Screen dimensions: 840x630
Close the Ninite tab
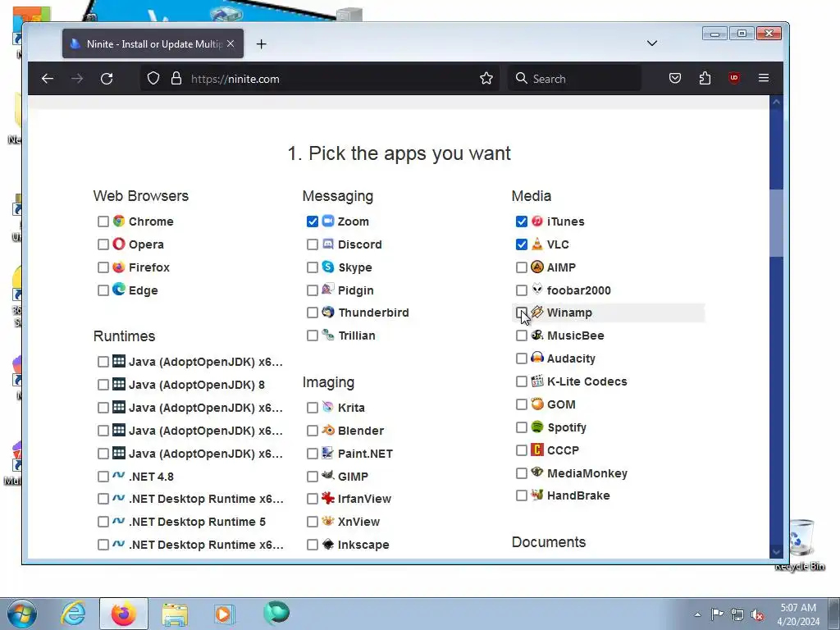(x=231, y=43)
